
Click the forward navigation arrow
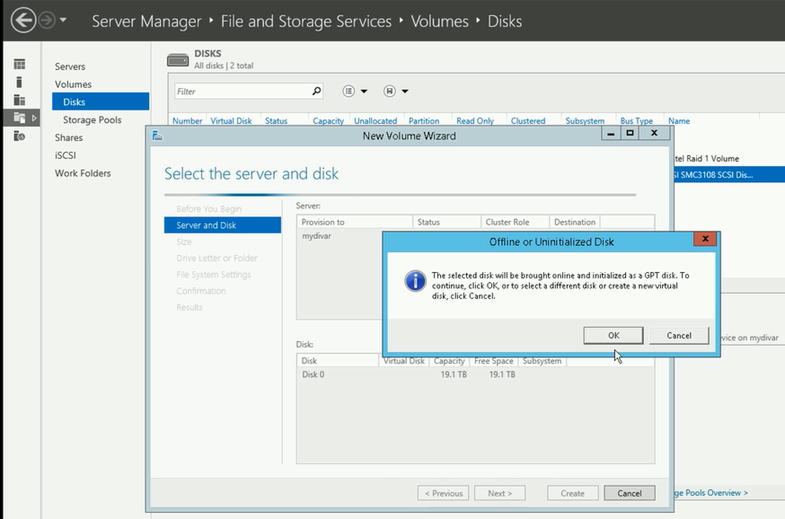coord(44,19)
